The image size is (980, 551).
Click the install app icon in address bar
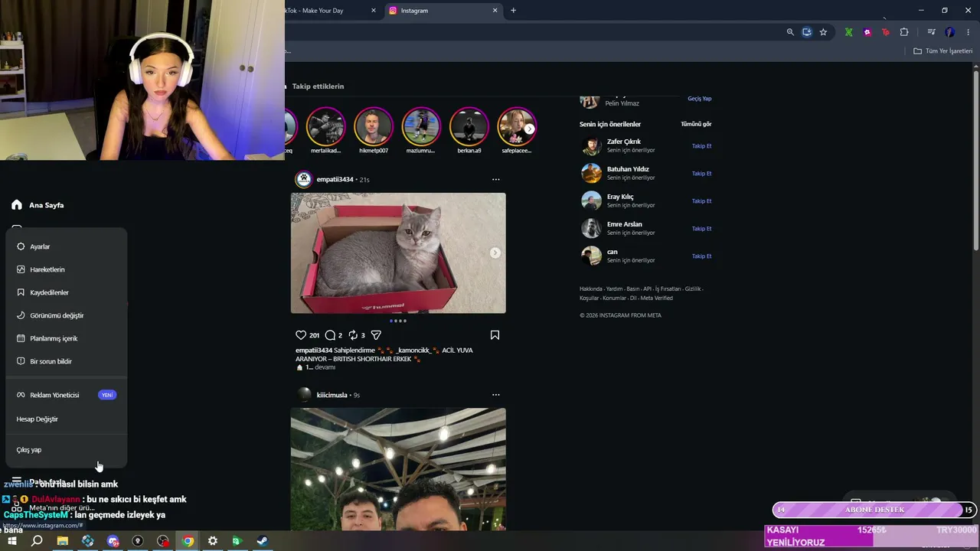[807, 32]
